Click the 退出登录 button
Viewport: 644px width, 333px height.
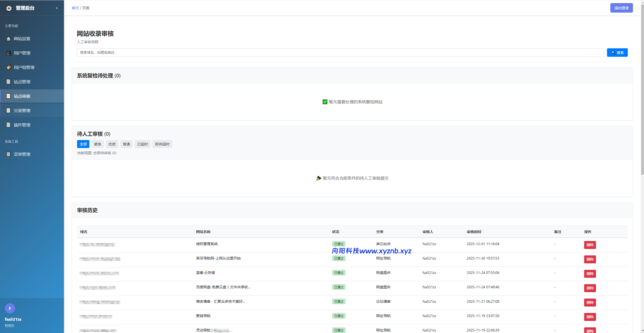pyautogui.click(x=621, y=8)
